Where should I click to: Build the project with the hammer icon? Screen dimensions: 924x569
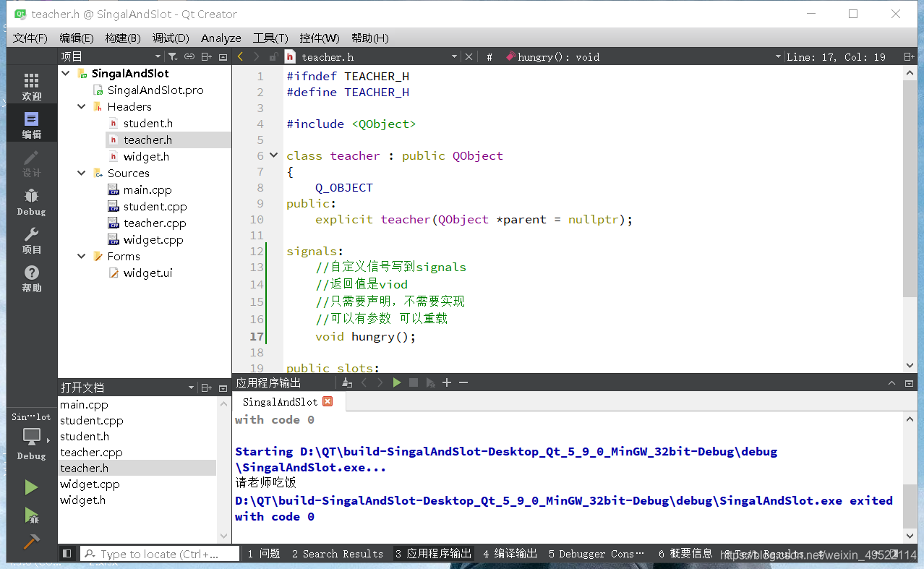click(x=31, y=542)
